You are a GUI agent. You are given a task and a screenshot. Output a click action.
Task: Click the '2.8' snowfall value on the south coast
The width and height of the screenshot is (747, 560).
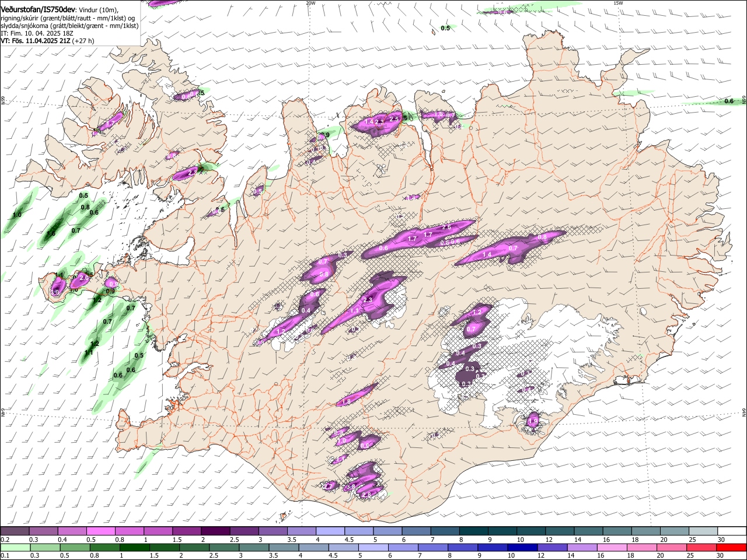(x=366, y=495)
